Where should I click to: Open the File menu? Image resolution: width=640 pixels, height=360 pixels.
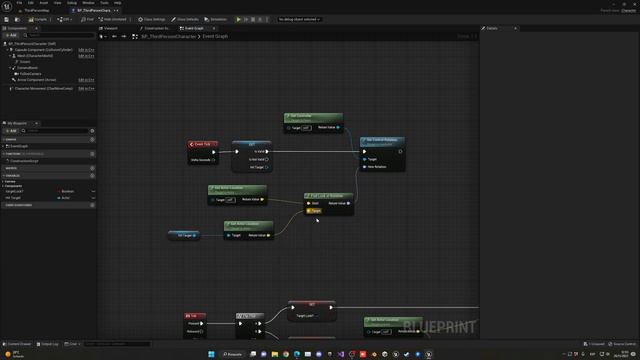point(19,2)
